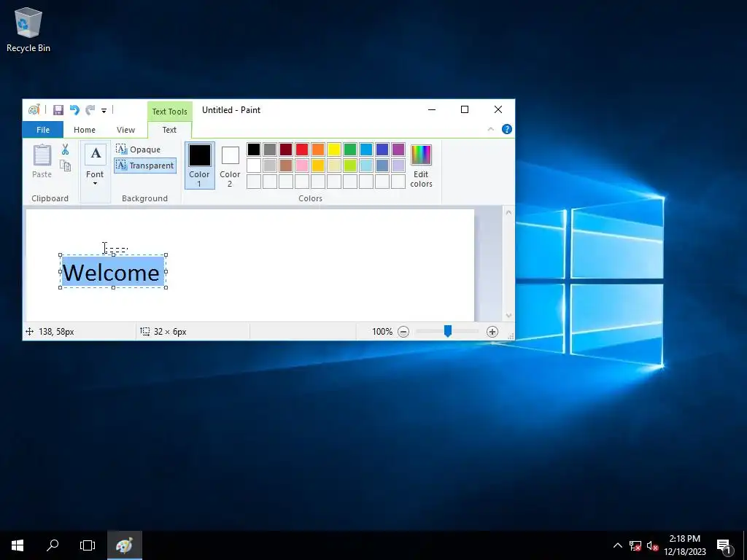747x560 pixels.
Task: Switch to the View ribbon tab
Action: (x=125, y=130)
